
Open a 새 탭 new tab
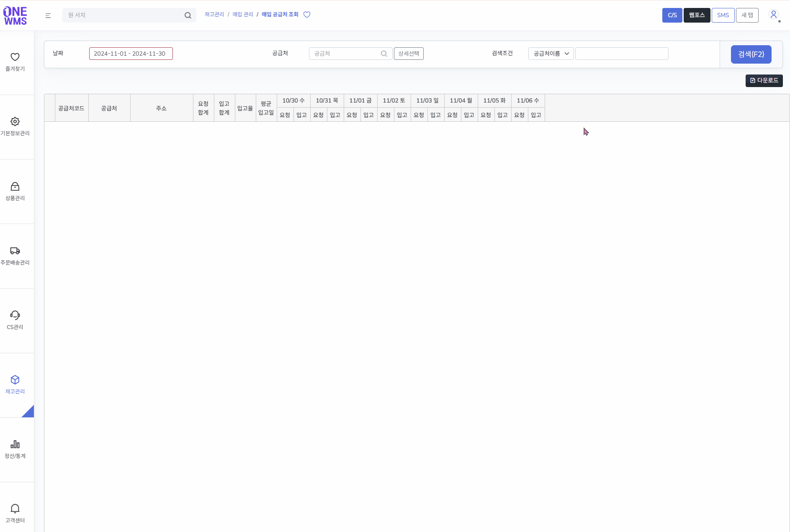coord(747,15)
